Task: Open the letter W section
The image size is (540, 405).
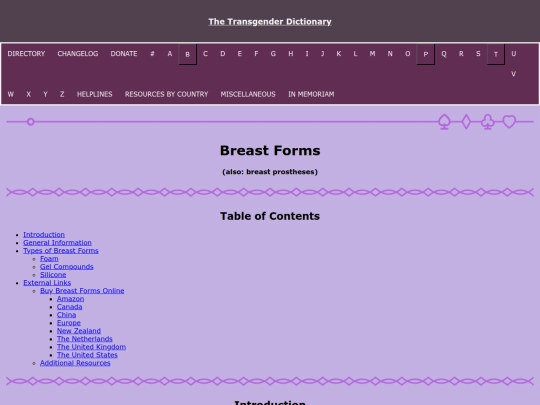Action: point(11,94)
